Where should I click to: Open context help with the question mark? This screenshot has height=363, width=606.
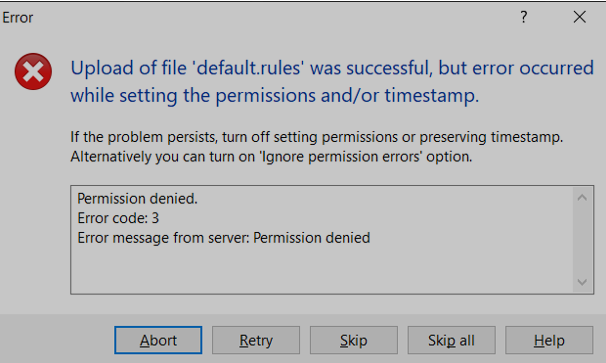click(x=523, y=17)
